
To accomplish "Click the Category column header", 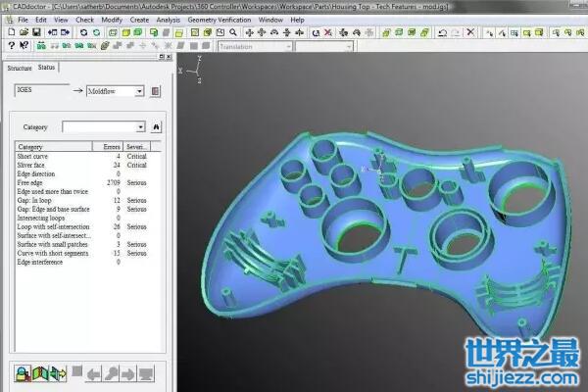I will (49, 147).
